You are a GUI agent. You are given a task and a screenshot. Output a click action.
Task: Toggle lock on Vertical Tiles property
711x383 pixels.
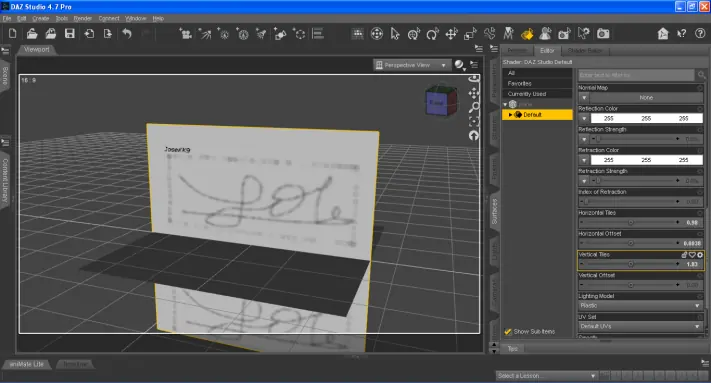point(684,255)
